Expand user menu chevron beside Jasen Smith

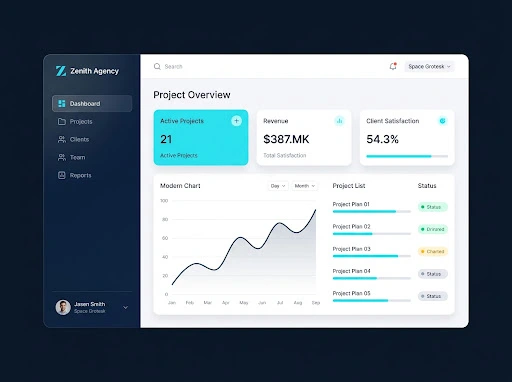126,307
